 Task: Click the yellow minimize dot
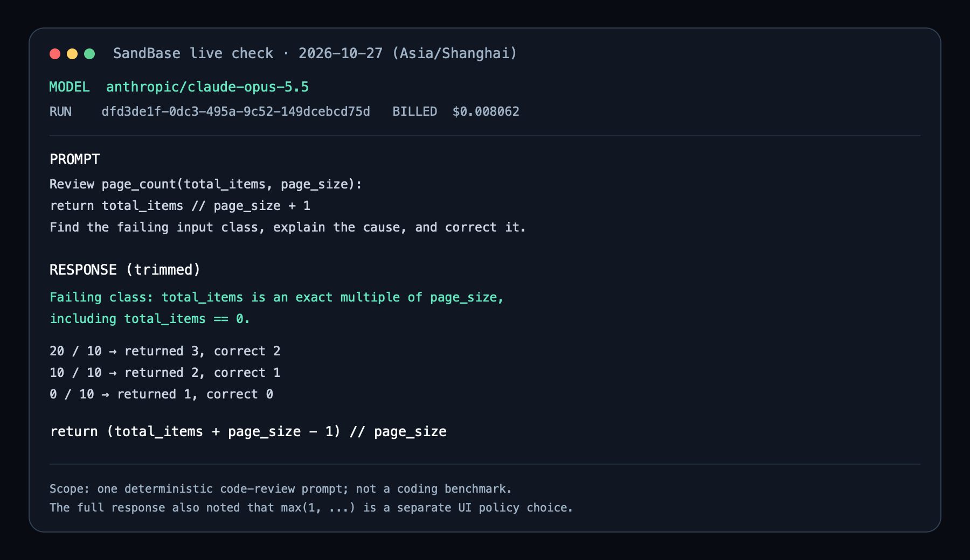pos(72,54)
